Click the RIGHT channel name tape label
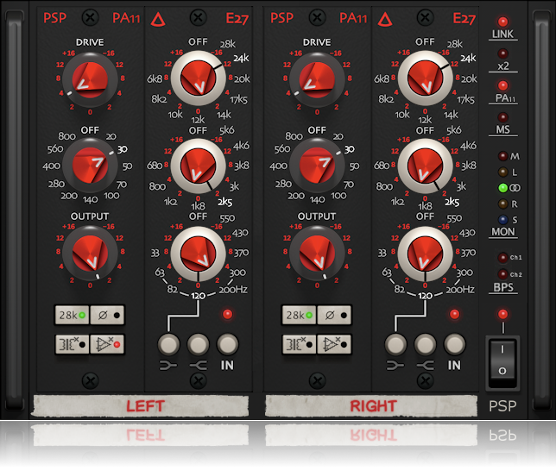 [x=371, y=406]
